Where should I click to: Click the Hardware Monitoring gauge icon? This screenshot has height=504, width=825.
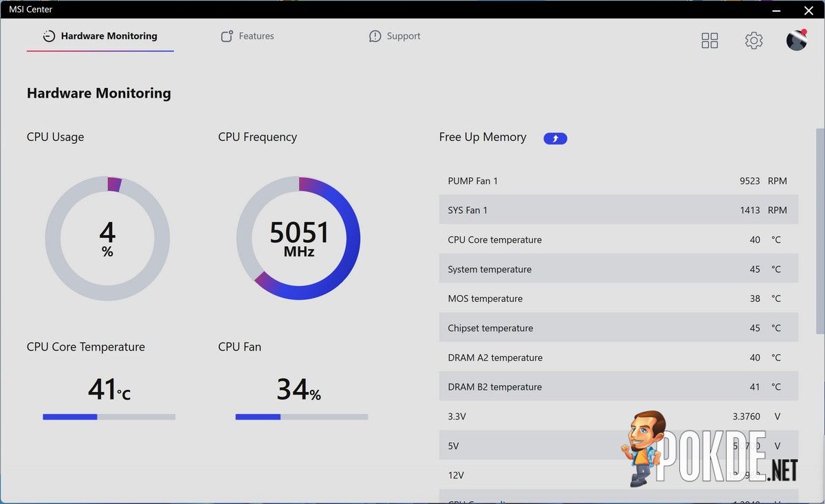(x=49, y=36)
